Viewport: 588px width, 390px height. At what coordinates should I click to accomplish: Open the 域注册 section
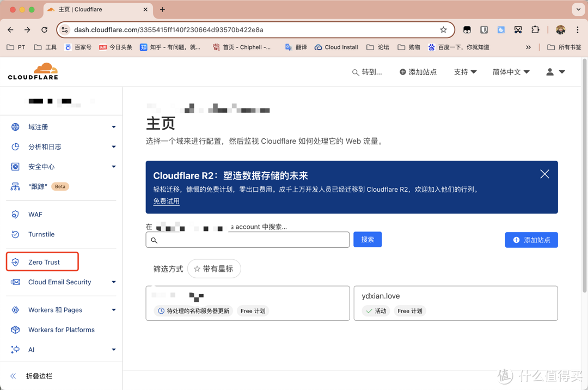click(38, 126)
